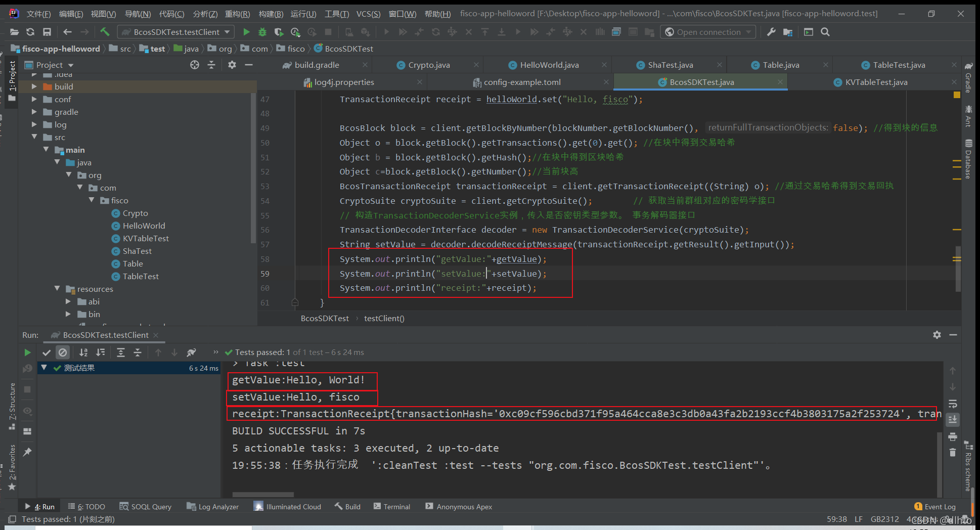Open the VCS(S) menu
Image resolution: width=980 pixels, height=530 pixels.
coord(368,14)
